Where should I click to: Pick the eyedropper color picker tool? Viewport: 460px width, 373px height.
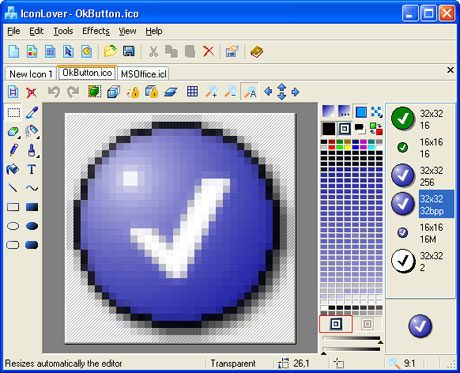[32, 113]
